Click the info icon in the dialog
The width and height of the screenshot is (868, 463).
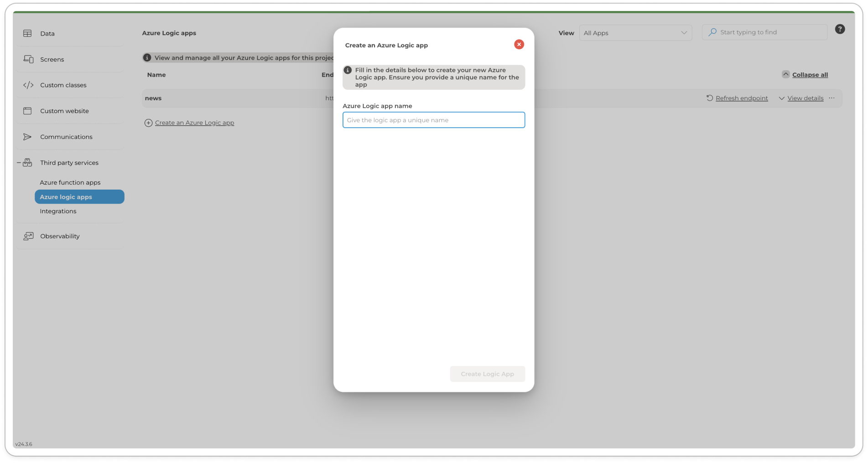(x=348, y=70)
